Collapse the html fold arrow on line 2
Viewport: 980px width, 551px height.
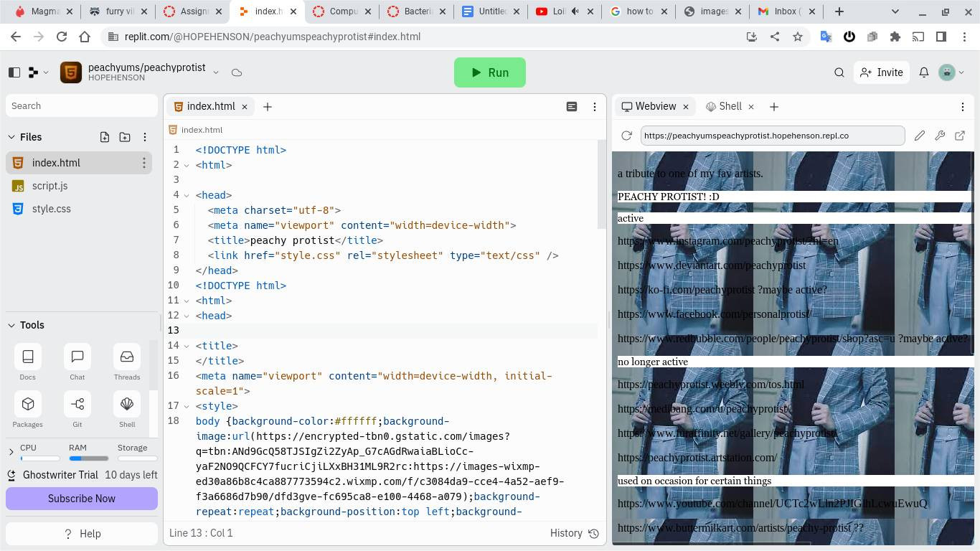click(187, 165)
